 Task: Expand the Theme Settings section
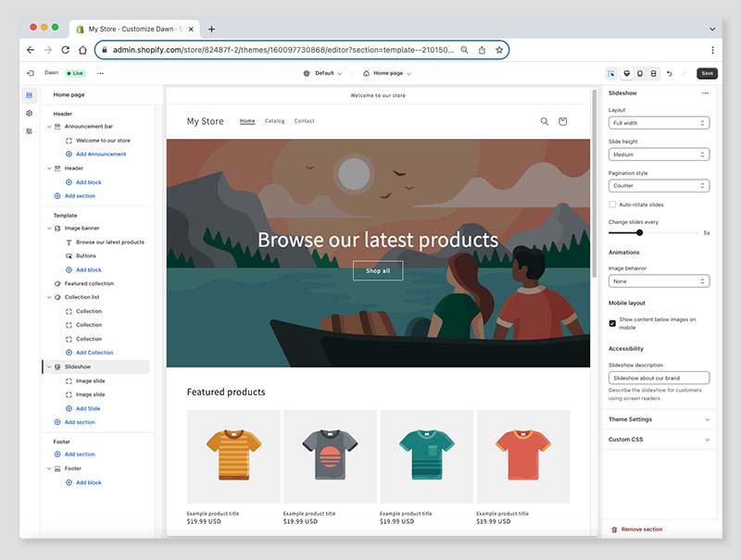(x=659, y=419)
